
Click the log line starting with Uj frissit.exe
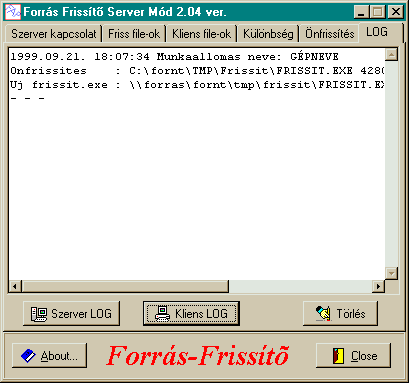(x=197, y=85)
